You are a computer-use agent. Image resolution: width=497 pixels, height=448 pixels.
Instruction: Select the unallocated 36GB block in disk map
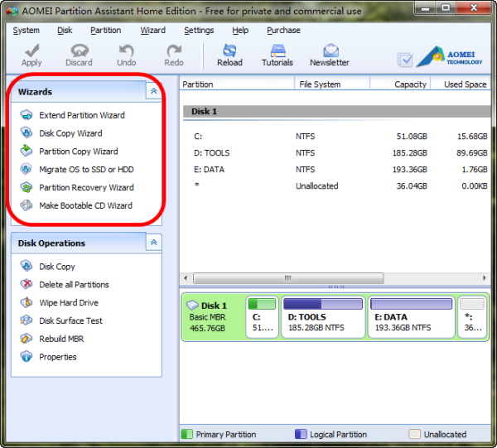472,317
